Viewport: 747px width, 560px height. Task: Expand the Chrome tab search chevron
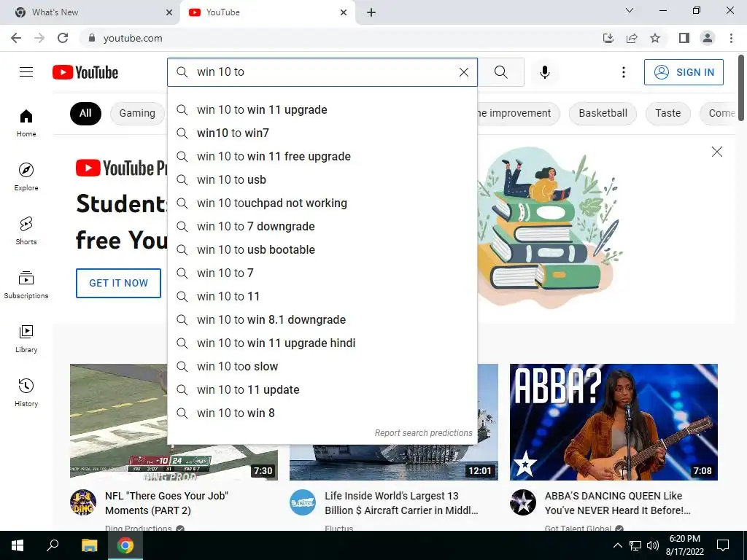[x=630, y=10]
